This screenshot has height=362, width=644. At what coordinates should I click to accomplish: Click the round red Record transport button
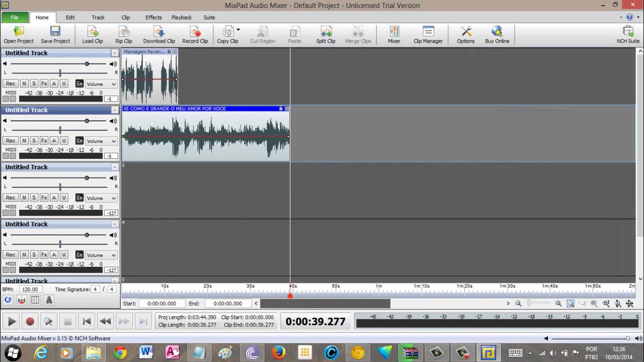coord(30,321)
